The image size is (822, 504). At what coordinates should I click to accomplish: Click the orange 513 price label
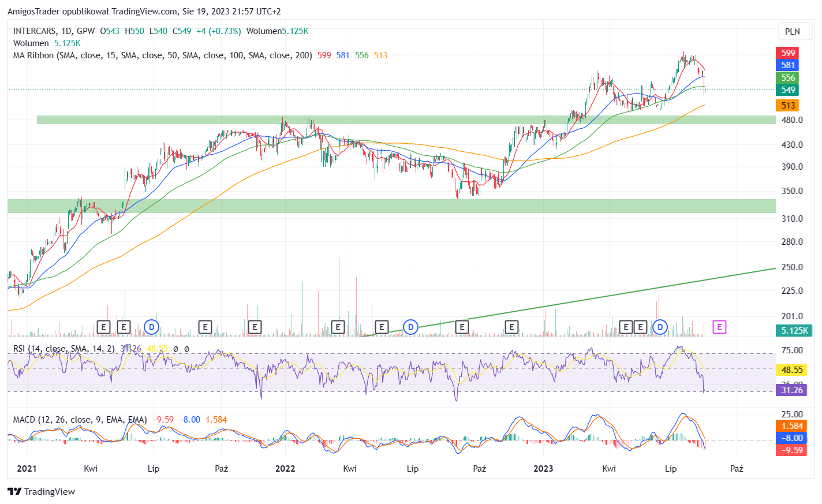pos(788,106)
